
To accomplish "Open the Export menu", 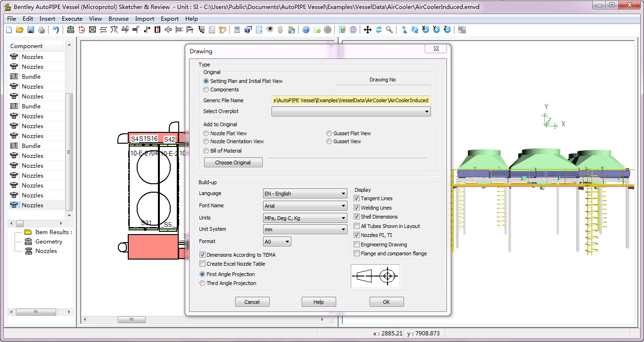I will coord(170,19).
